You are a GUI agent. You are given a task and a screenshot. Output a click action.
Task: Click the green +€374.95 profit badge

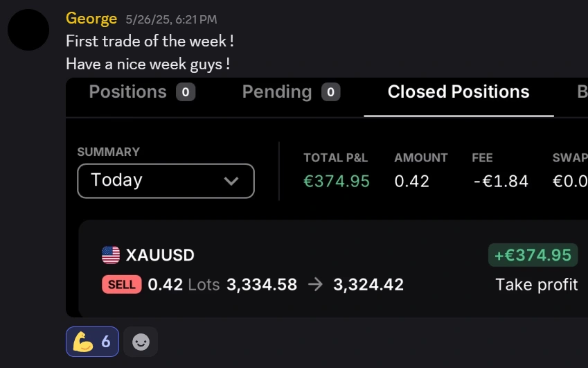click(533, 255)
